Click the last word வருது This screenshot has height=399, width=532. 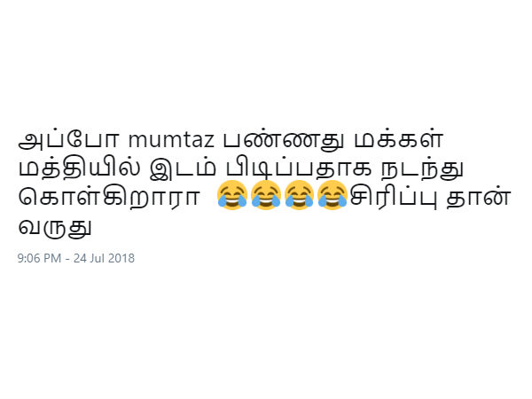tap(55, 227)
